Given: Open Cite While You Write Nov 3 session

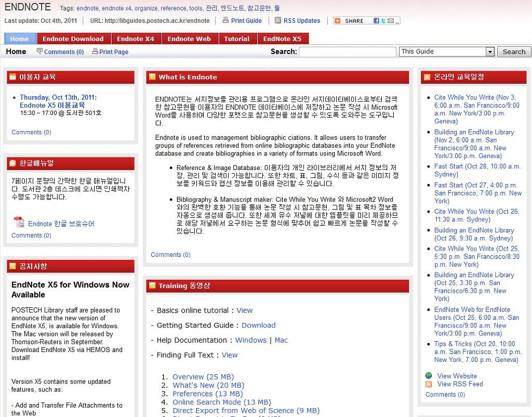Looking at the screenshot, I should (x=477, y=109).
